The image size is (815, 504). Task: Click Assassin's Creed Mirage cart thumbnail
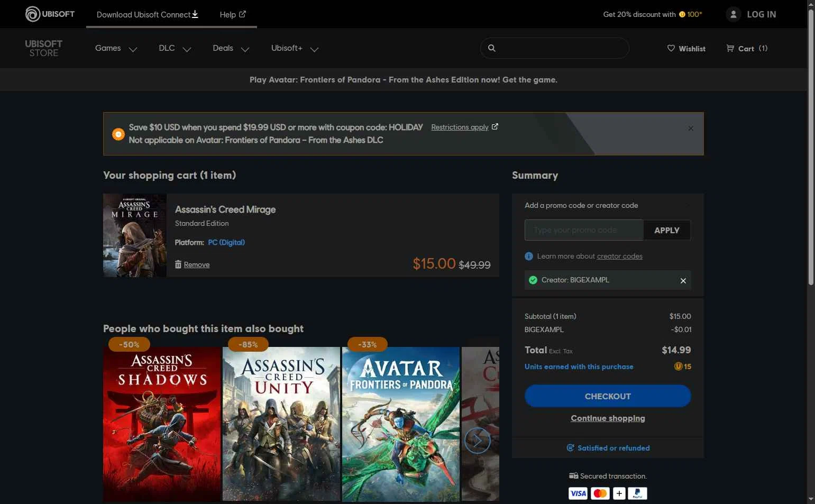(135, 235)
